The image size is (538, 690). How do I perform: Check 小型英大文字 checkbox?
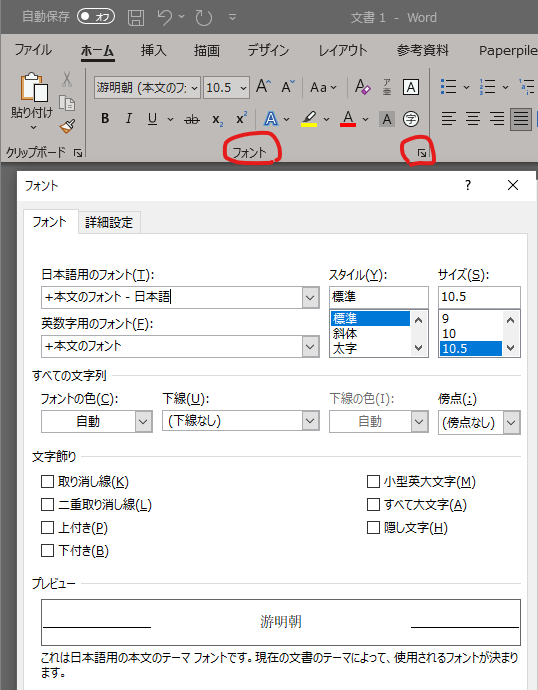click(373, 481)
